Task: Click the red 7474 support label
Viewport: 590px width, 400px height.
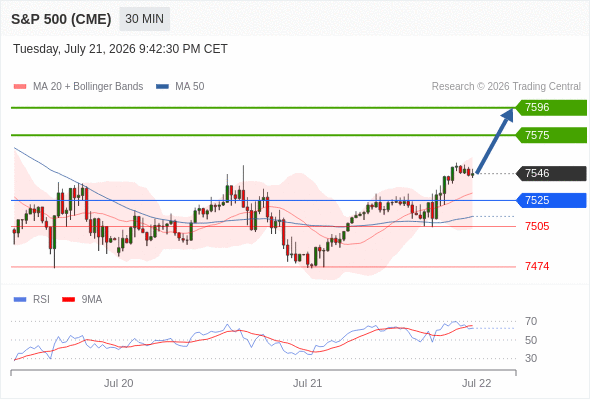Action: click(537, 266)
